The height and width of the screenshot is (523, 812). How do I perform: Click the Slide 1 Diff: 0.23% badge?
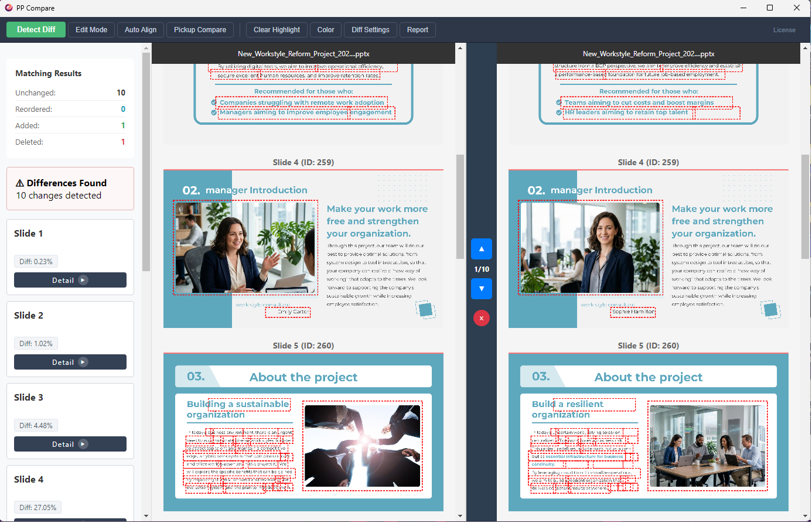pyautogui.click(x=36, y=262)
